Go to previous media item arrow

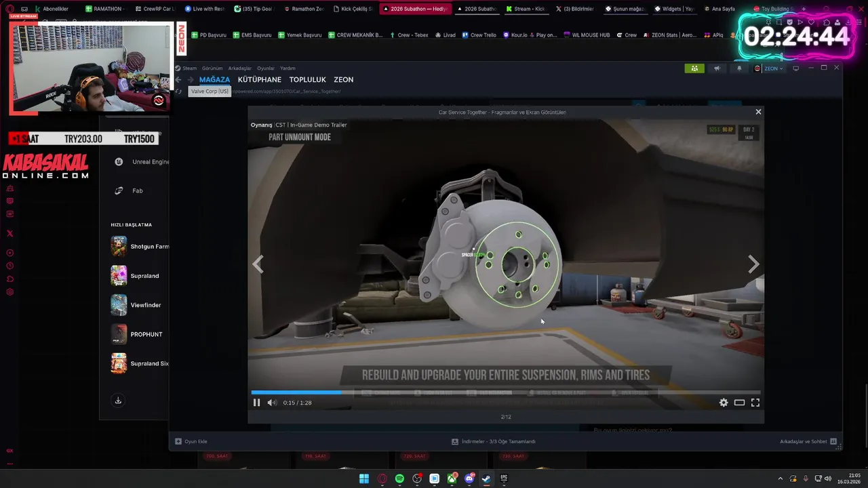point(258,264)
